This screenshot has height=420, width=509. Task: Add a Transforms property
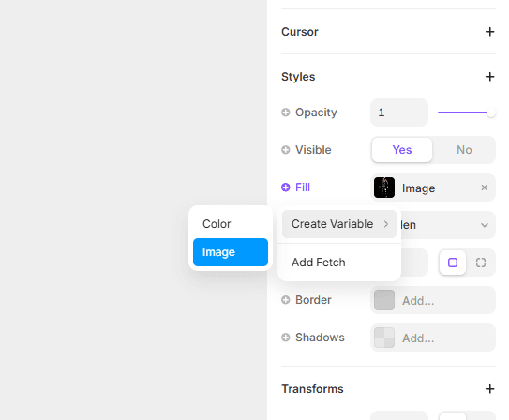(x=489, y=389)
